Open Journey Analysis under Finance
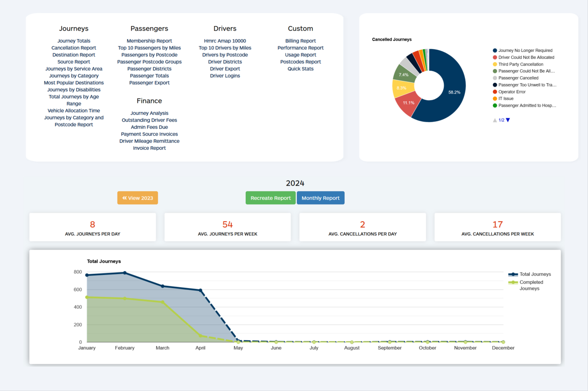Screen dimensions: 588x391 click(149, 113)
